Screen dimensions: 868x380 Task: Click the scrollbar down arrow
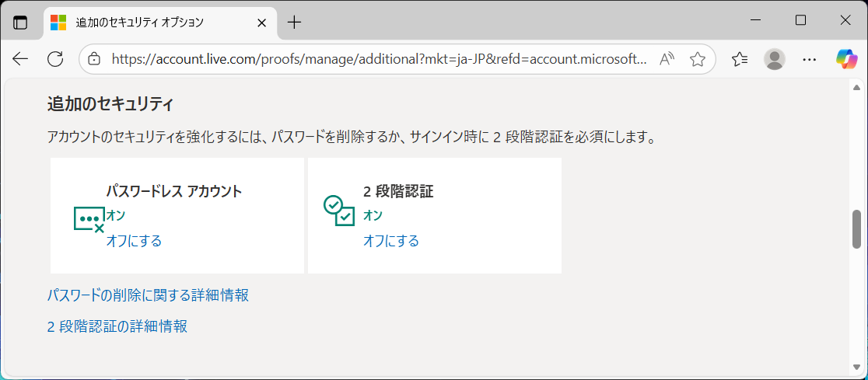(856, 368)
